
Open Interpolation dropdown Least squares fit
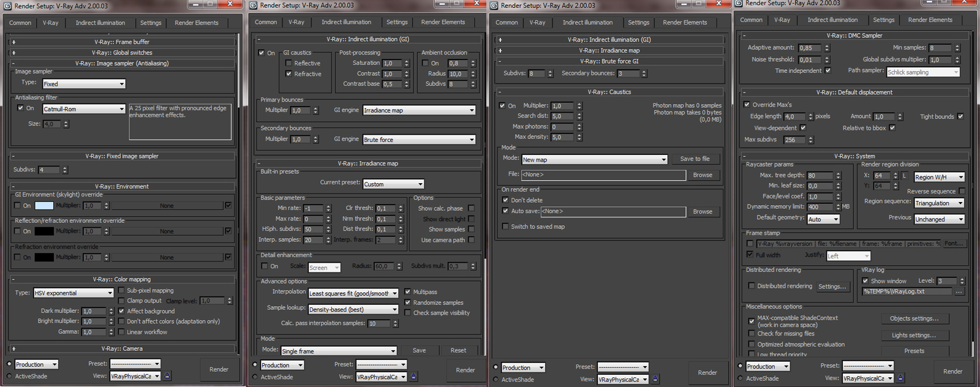pos(353,293)
